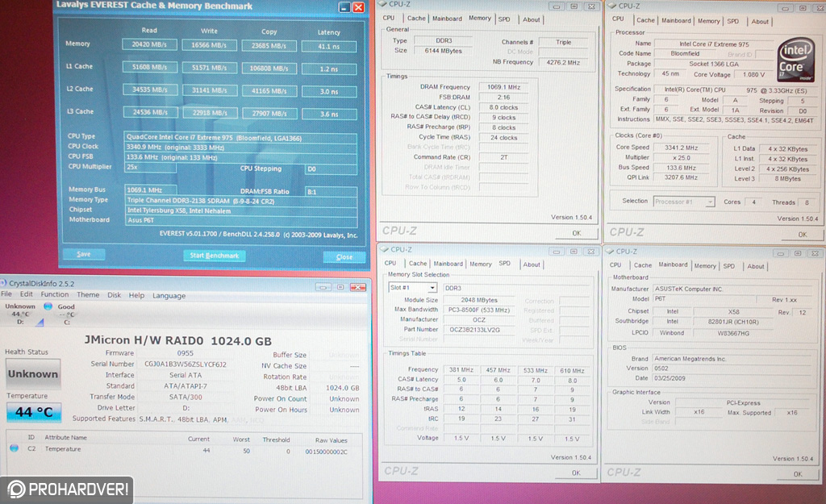Close the EVEREST benchmark window
The height and width of the screenshot is (504, 826).
pos(358,7)
